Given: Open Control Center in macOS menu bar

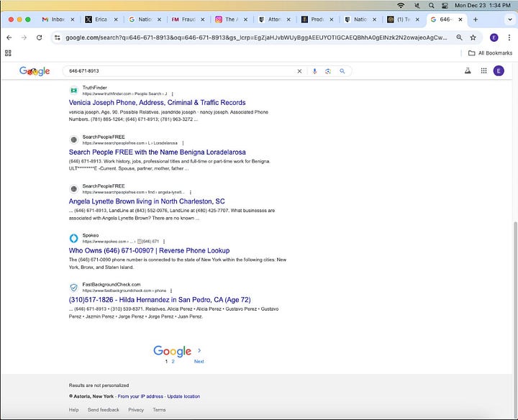Looking at the screenshot, I should click(x=445, y=5).
